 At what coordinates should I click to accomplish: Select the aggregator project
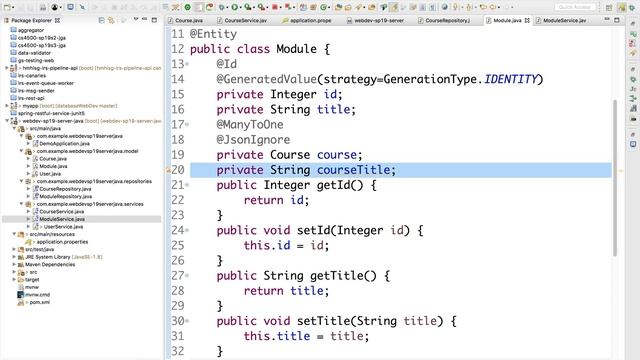click(x=31, y=30)
